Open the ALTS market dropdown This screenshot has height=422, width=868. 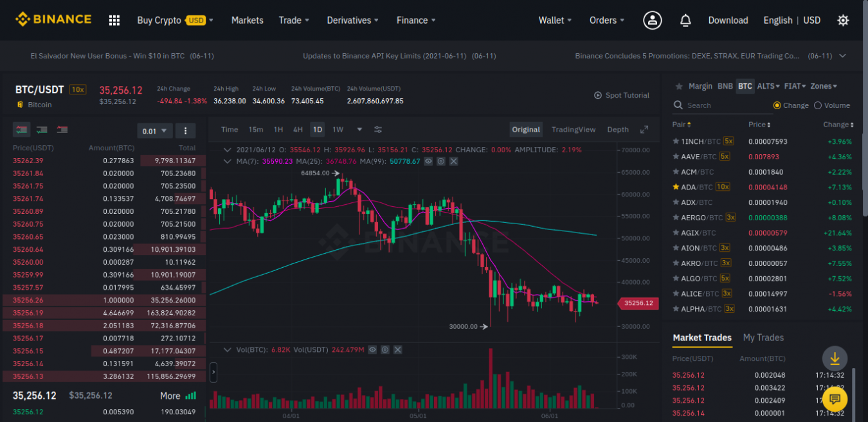click(x=768, y=86)
